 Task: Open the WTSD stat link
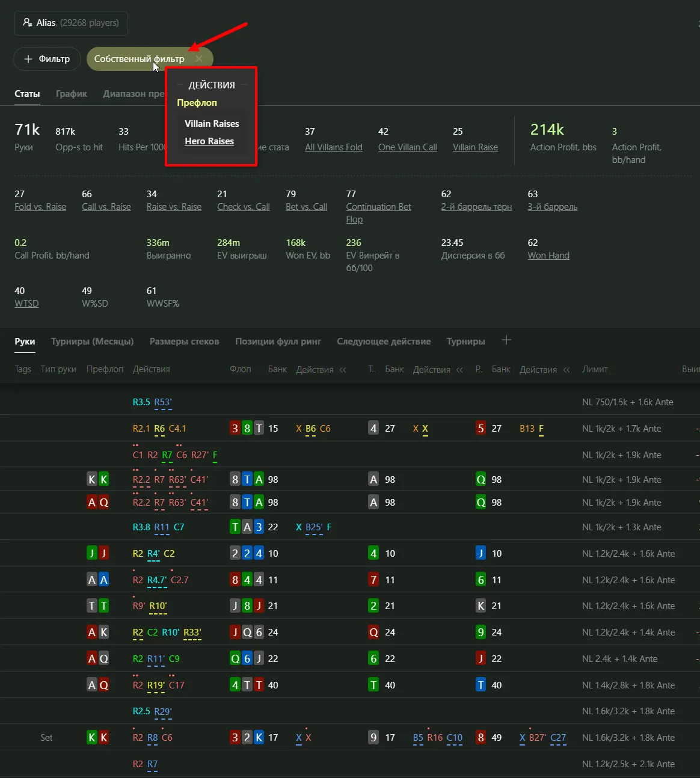pos(26,304)
